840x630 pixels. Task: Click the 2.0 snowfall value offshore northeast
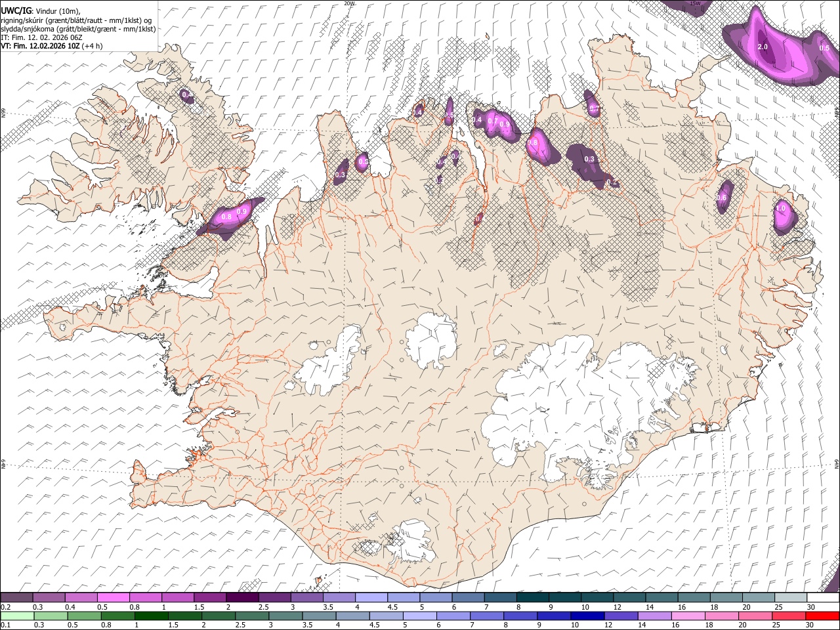763,47
